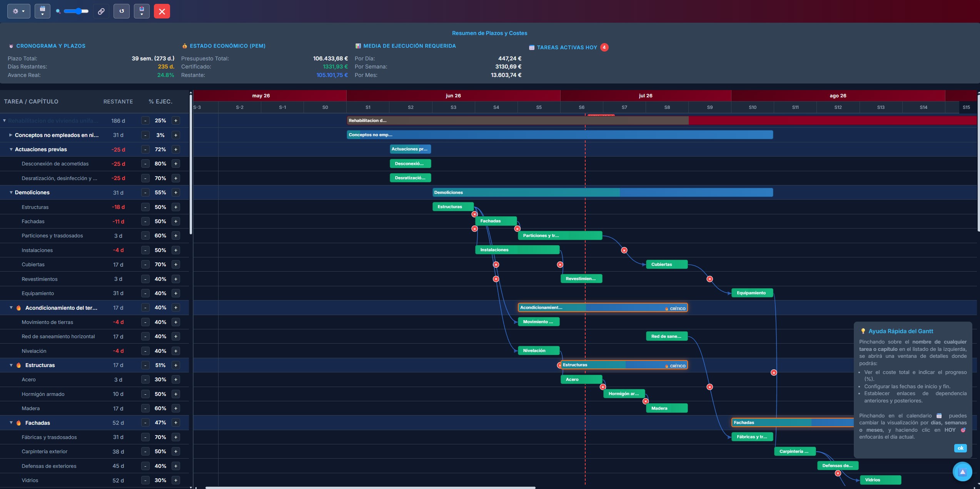Screen dimensions: 980x489
Task: Decrease percent for Desconexión de acometidas
Action: [145, 164]
